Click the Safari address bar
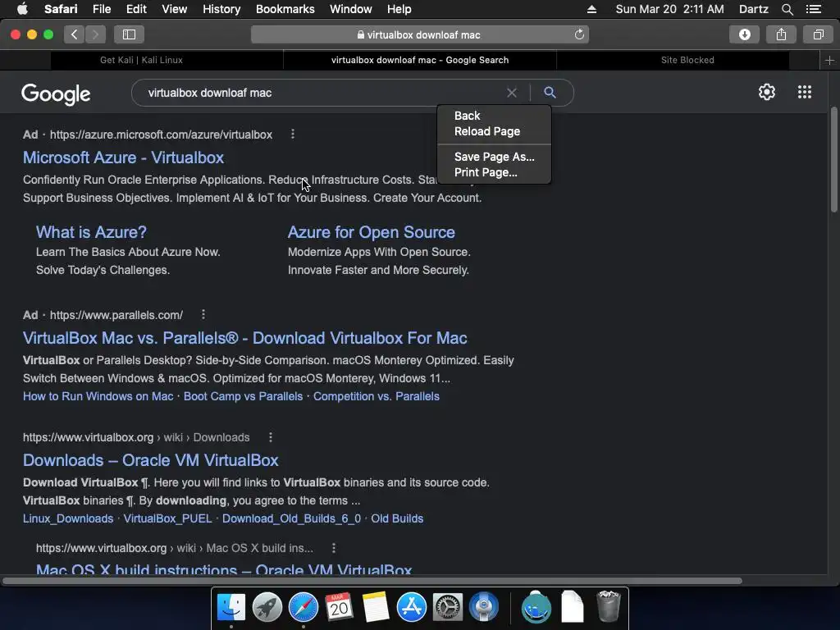840x630 pixels. coord(419,34)
